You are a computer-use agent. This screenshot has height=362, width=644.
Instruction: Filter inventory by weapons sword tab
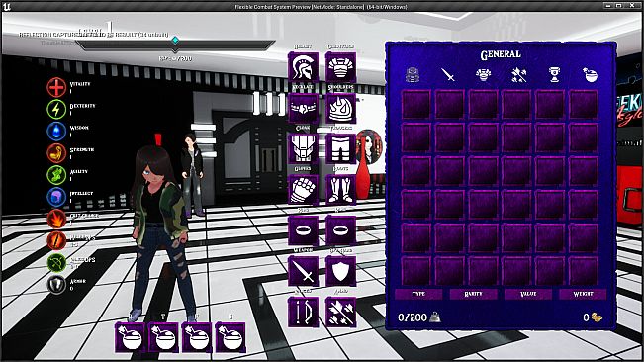(x=448, y=75)
